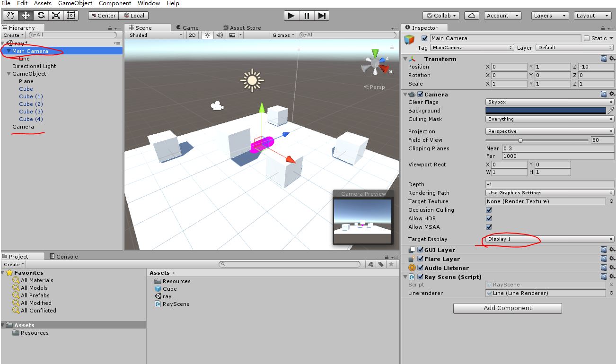Toggle Scene audio speaker icon

tap(220, 35)
